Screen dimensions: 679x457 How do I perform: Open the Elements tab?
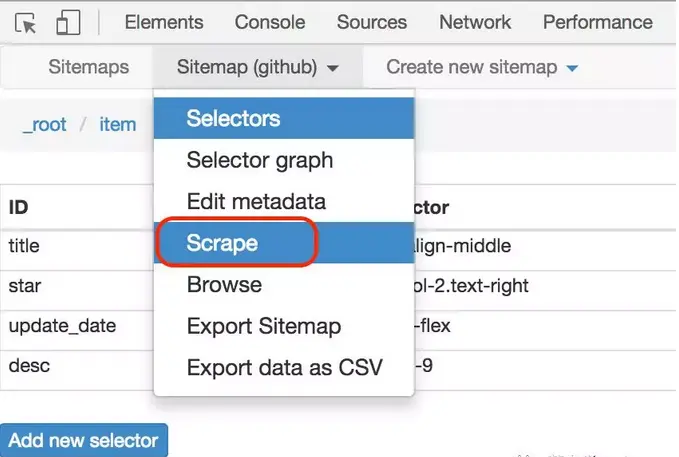pyautogui.click(x=164, y=22)
